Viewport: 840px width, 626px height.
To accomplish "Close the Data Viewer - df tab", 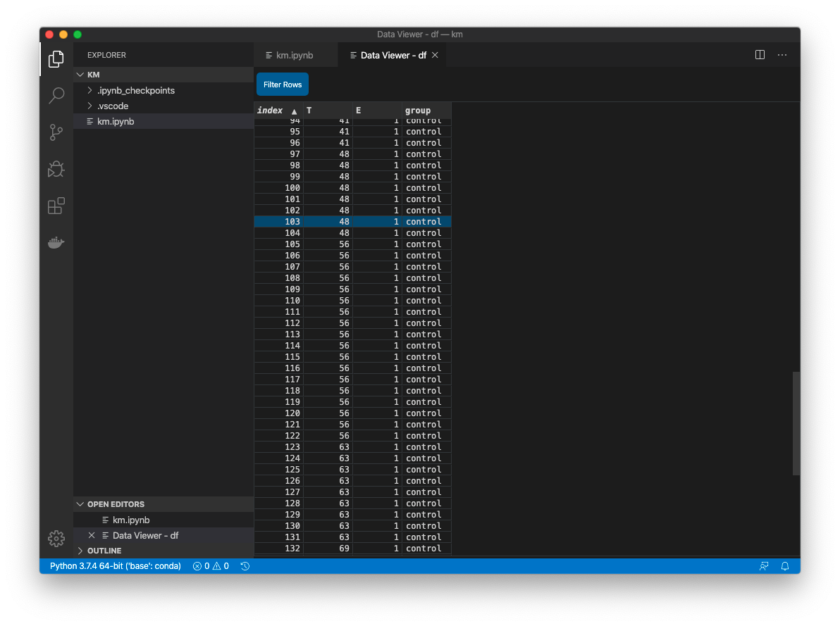I will pyautogui.click(x=435, y=55).
